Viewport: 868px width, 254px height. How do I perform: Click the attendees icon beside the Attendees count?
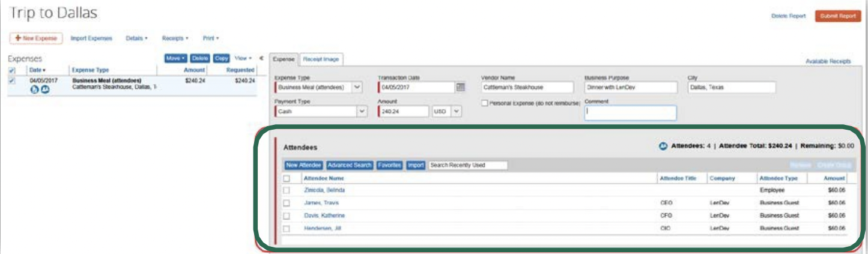663,146
